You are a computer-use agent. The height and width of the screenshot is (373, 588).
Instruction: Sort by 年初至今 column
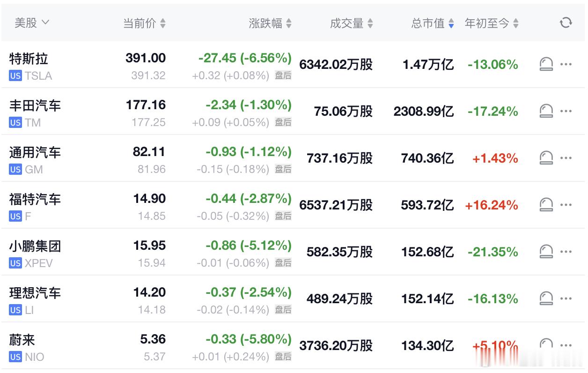click(x=492, y=23)
